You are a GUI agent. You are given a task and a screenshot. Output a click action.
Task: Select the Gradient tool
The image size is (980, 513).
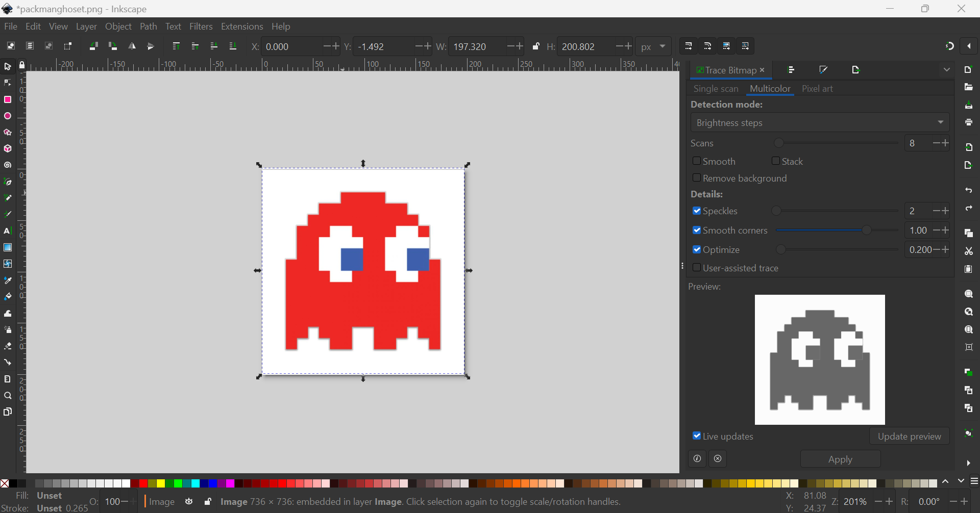coord(8,247)
